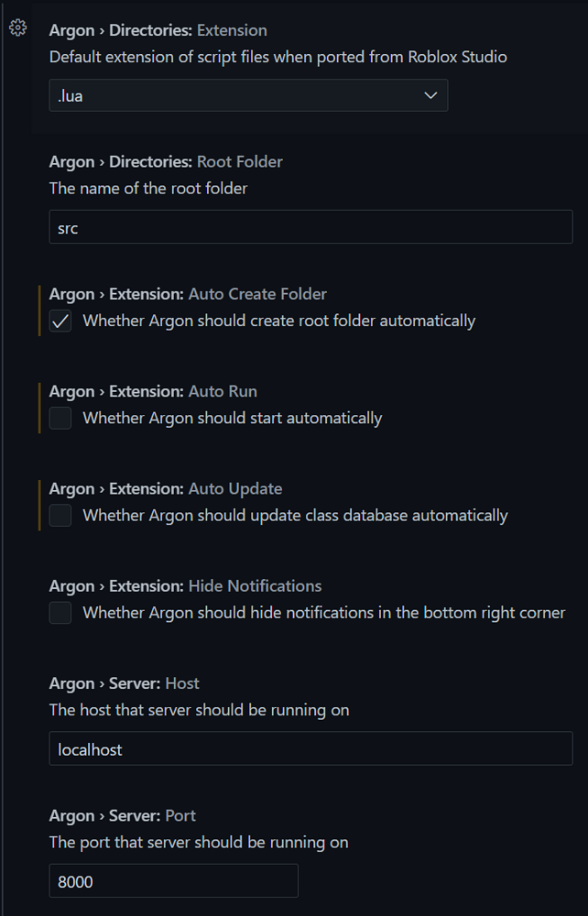Enable the Auto Run checkbox
The height and width of the screenshot is (916, 588).
(60, 419)
